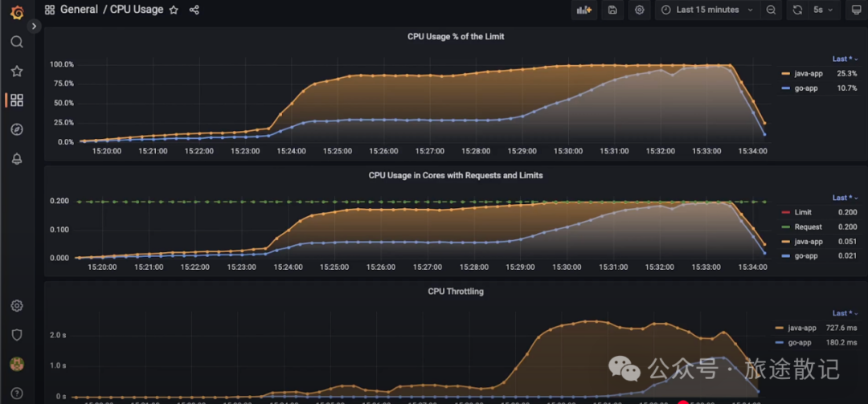
Task: Click the 180.2 ms go-app throttling value
Action: 841,343
